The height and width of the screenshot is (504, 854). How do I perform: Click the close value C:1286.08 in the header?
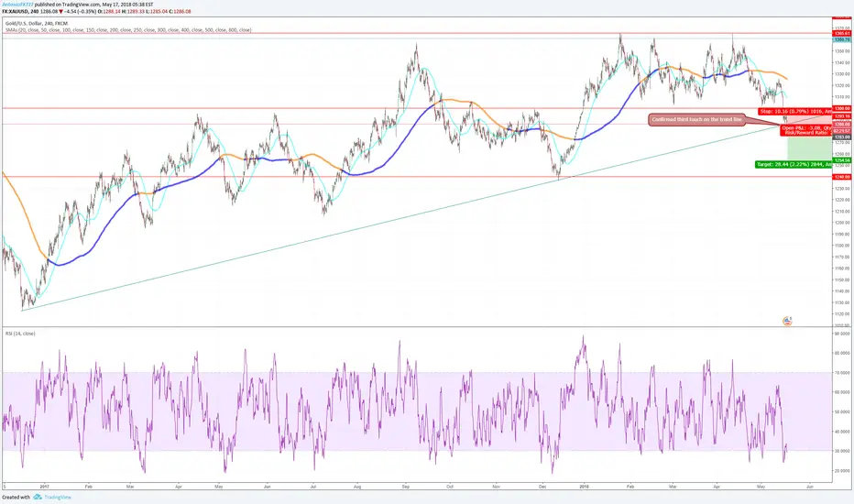180,11
